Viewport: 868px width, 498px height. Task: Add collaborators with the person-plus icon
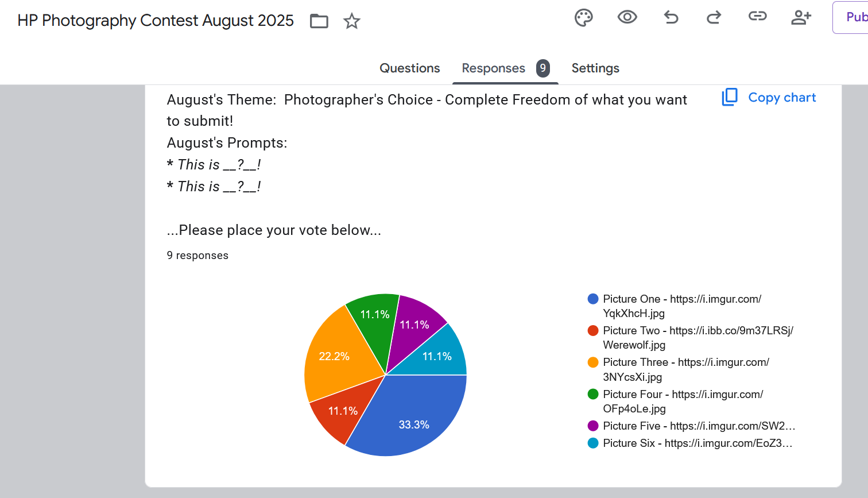[x=801, y=18]
